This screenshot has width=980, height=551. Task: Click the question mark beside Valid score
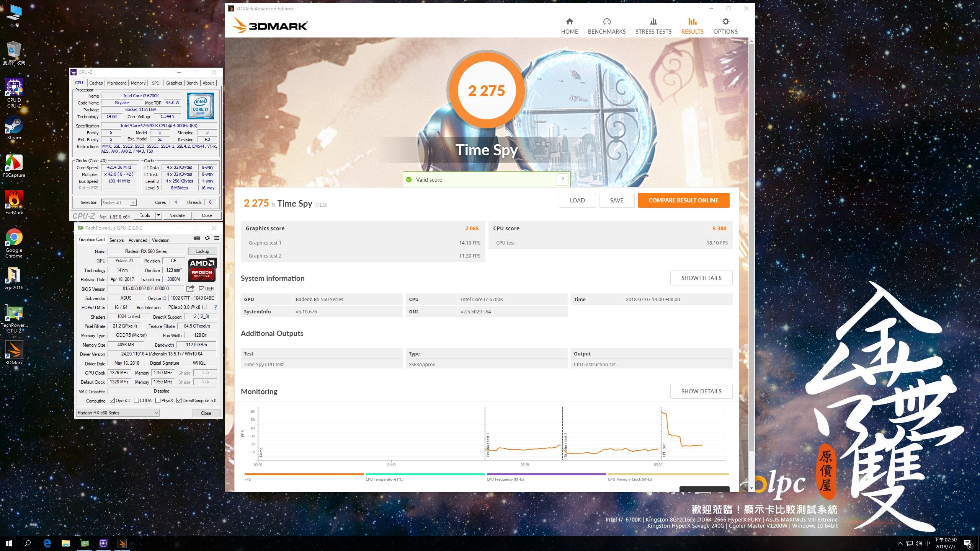562,179
